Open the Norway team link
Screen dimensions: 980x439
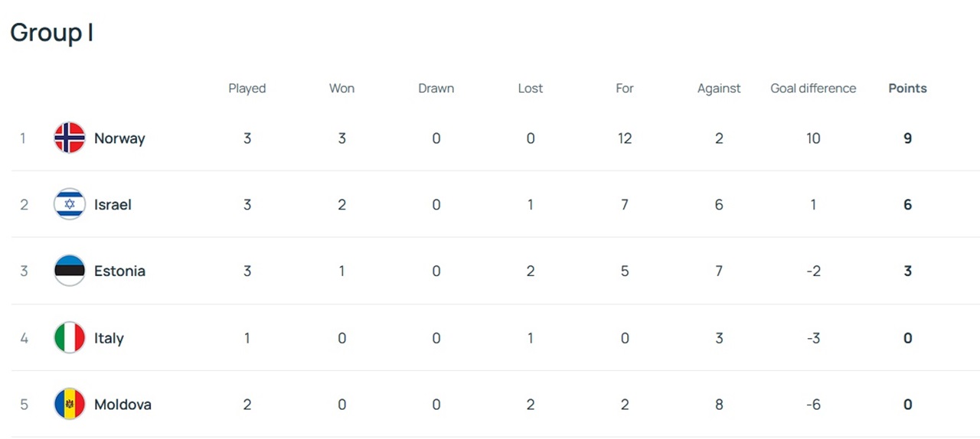119,138
